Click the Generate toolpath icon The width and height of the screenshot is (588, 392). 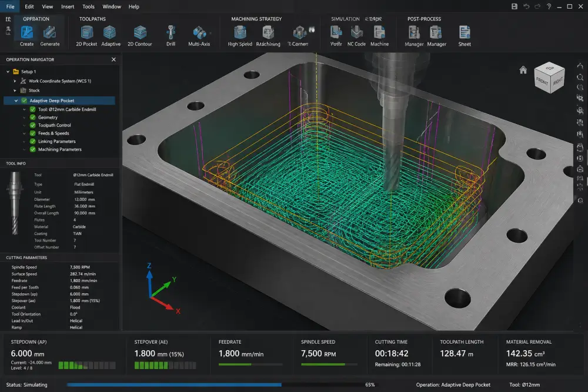[x=49, y=32]
